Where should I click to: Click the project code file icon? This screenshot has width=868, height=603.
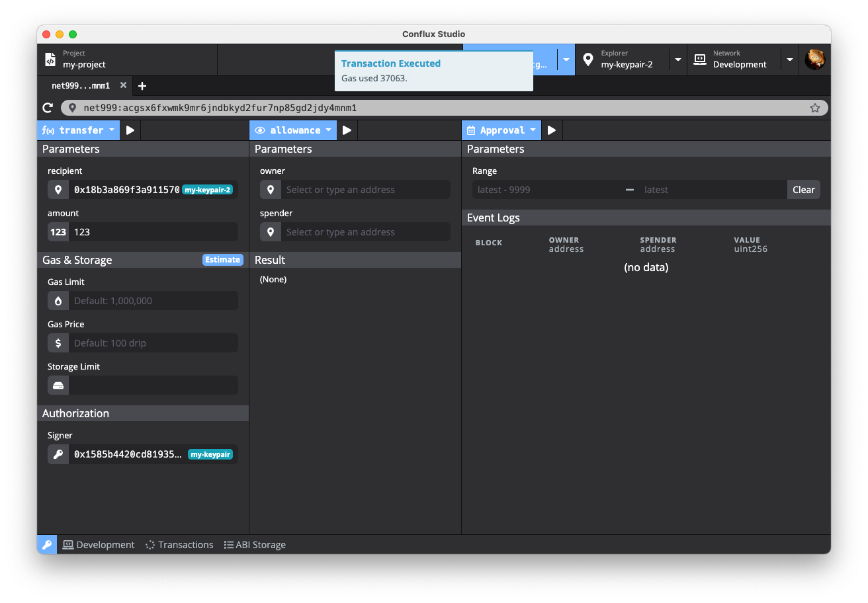(50, 60)
